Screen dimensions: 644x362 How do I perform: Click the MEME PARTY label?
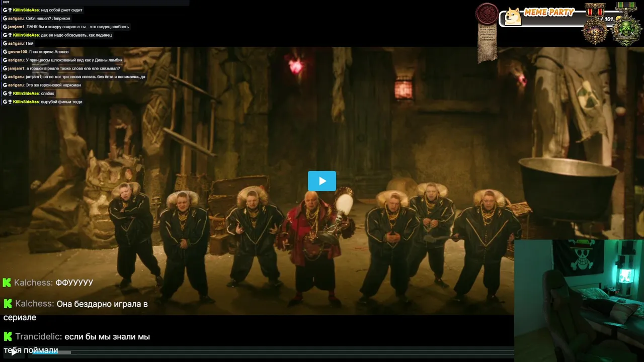point(549,13)
